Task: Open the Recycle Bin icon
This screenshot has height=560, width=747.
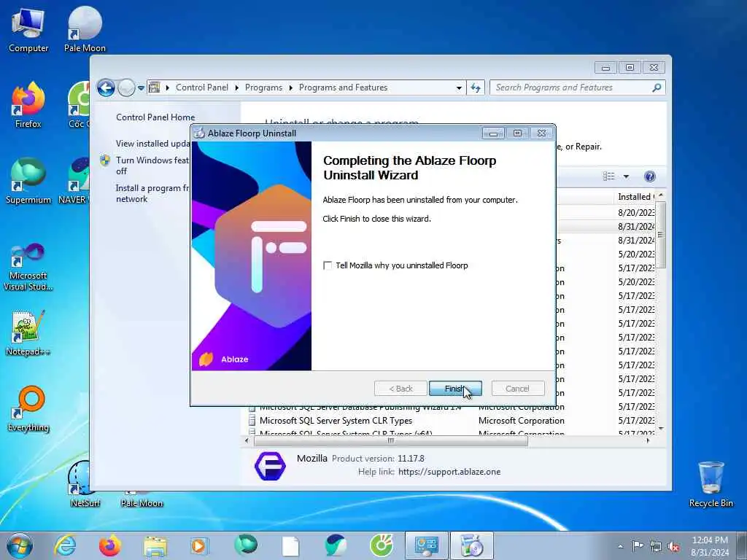Action: pos(711,484)
